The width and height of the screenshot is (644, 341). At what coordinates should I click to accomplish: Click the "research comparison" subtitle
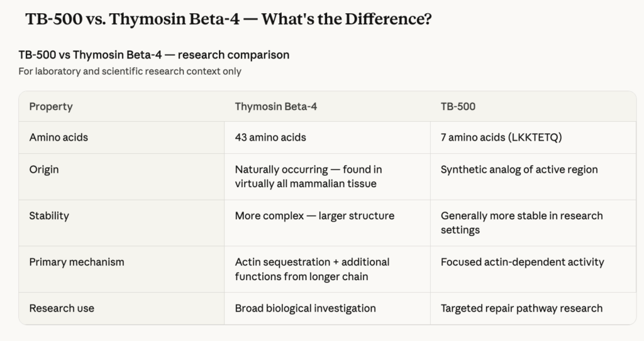tap(154, 55)
